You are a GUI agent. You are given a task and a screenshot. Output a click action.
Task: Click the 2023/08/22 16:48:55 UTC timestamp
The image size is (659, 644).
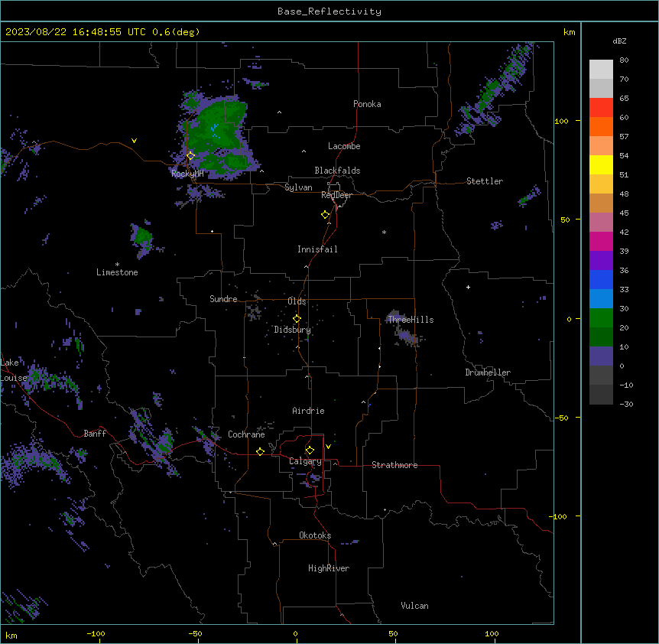tap(75, 32)
